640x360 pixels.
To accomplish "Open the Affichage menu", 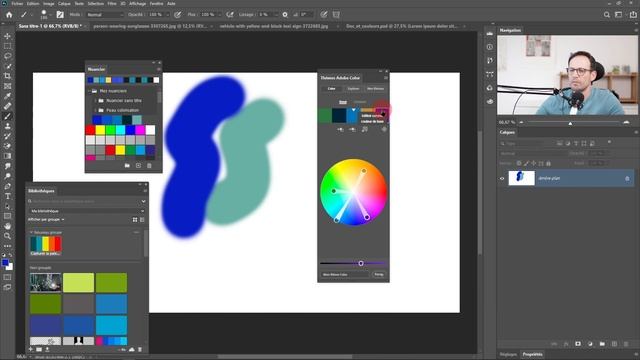I will click(x=137, y=3).
